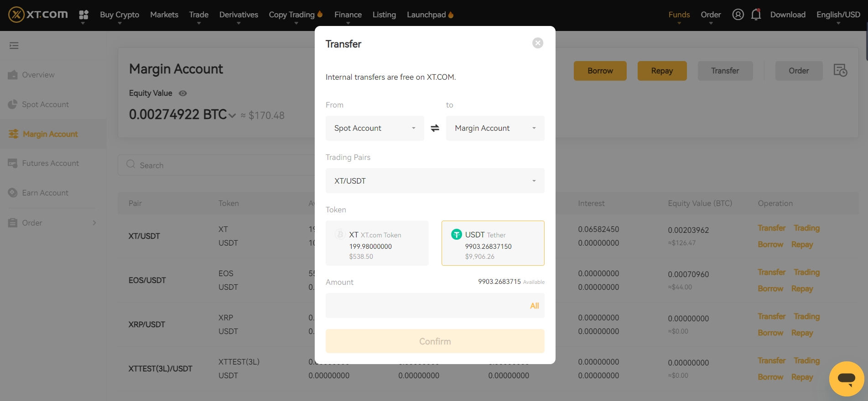Open Earn Account in sidebar
868x401 pixels.
click(x=45, y=193)
